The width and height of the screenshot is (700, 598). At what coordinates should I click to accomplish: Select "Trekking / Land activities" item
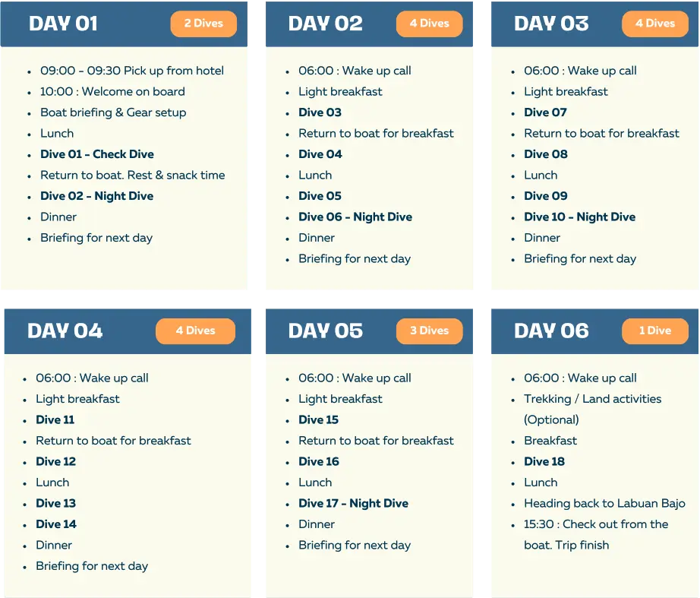tap(592, 399)
